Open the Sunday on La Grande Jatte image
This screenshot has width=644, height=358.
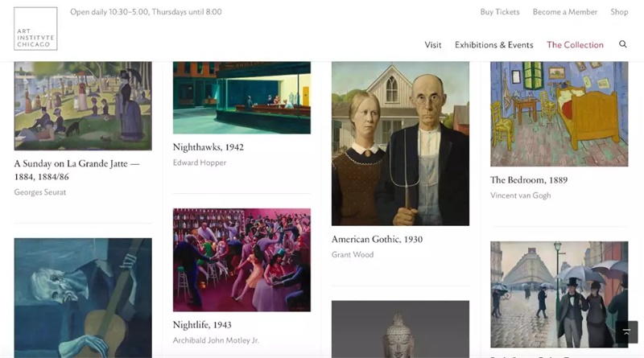tap(83, 106)
